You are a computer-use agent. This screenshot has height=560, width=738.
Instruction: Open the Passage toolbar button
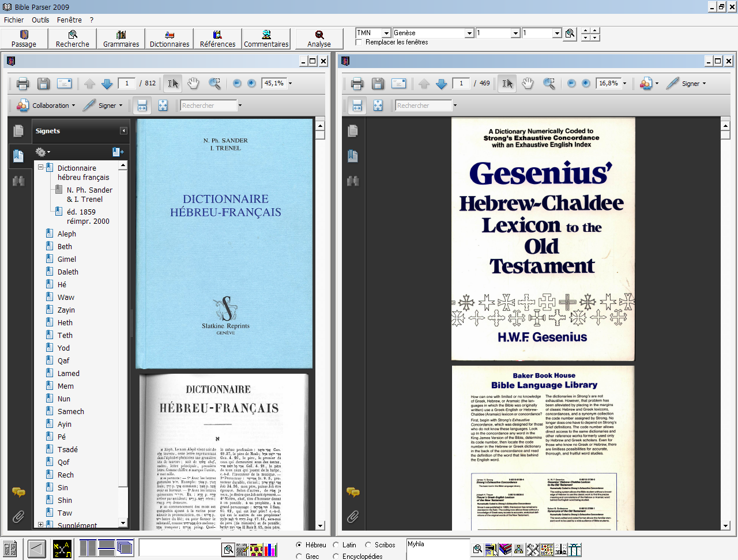[24, 39]
